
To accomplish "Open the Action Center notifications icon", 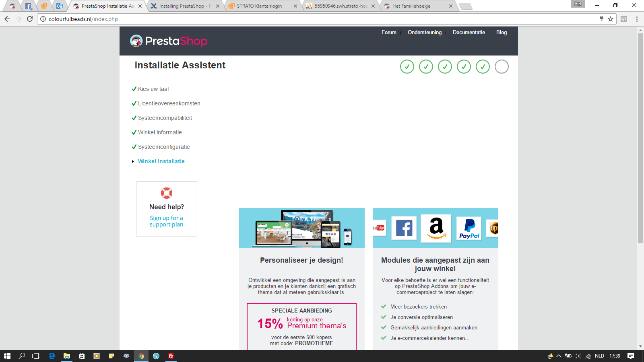I will (631, 356).
